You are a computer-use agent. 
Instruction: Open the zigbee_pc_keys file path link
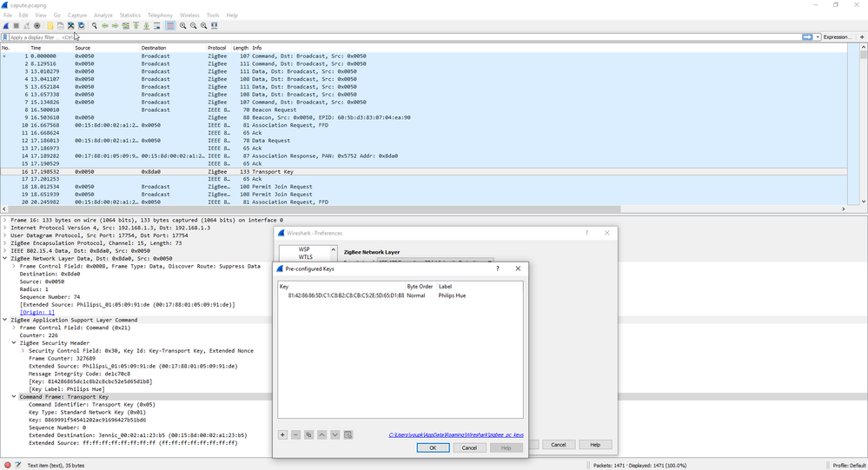[x=456, y=435]
